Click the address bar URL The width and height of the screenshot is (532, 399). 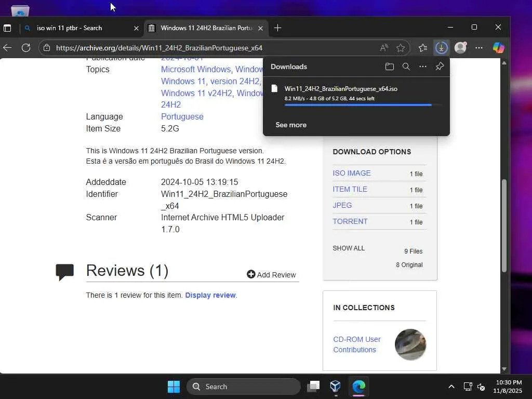tap(159, 48)
